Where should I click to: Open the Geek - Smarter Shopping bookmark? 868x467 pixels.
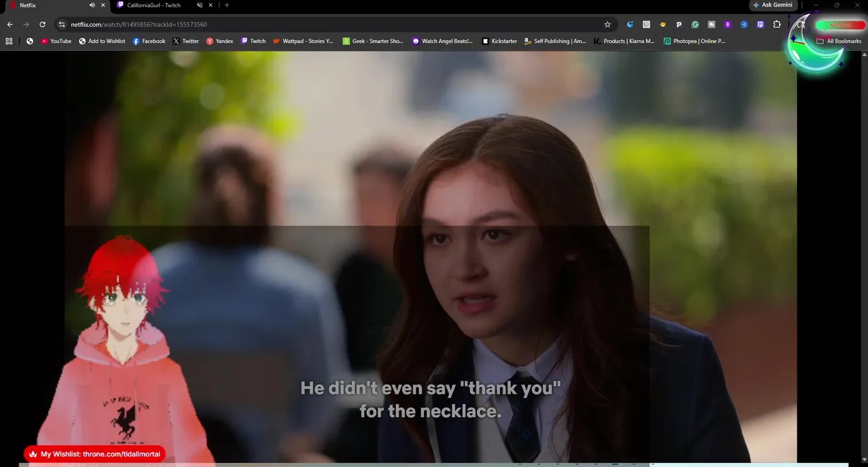pyautogui.click(x=373, y=41)
